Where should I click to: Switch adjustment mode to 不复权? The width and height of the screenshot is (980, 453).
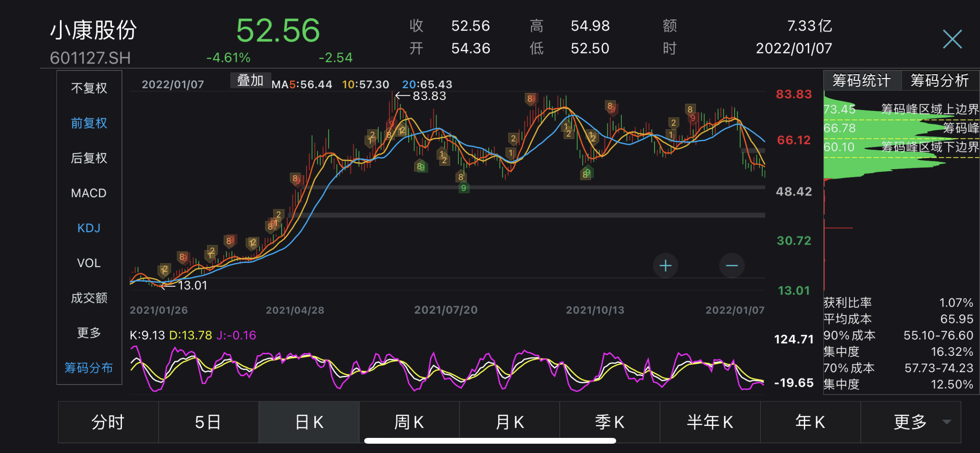point(89,88)
